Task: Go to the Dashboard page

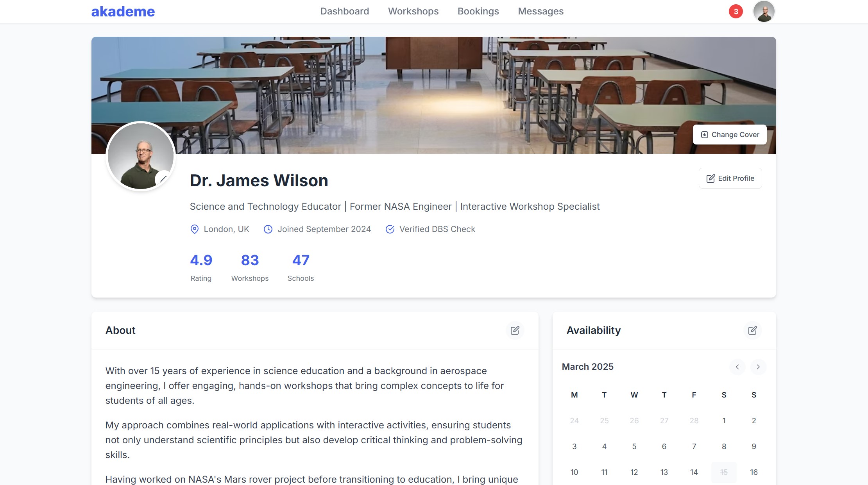Action: (344, 11)
